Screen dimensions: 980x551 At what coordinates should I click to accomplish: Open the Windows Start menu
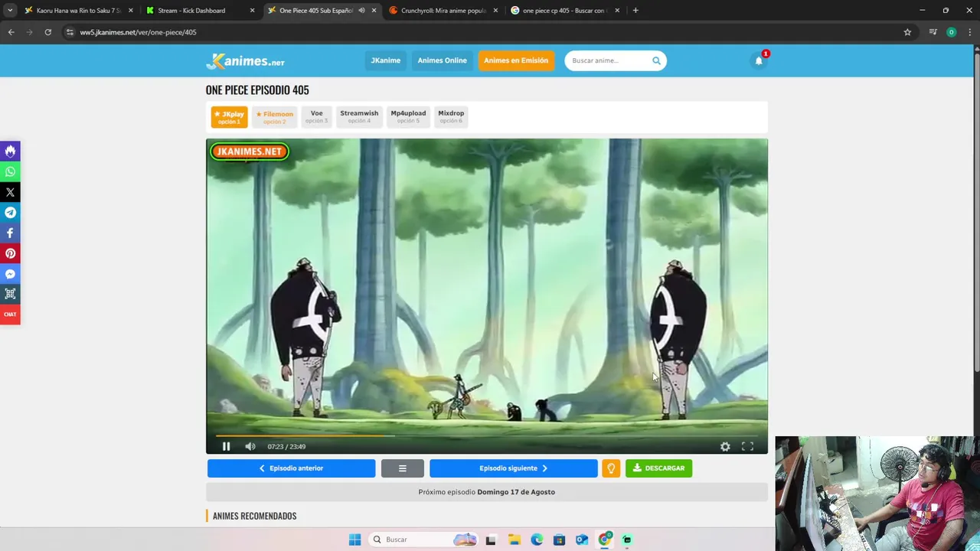(354, 540)
